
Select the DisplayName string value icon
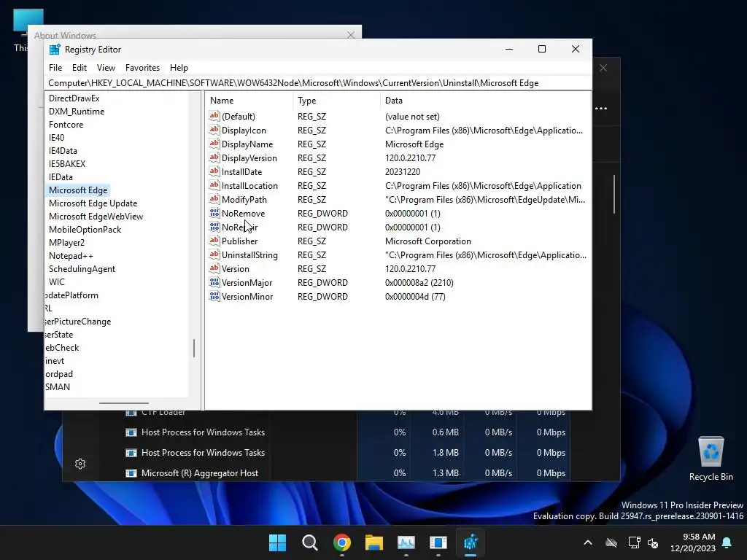[x=214, y=144]
